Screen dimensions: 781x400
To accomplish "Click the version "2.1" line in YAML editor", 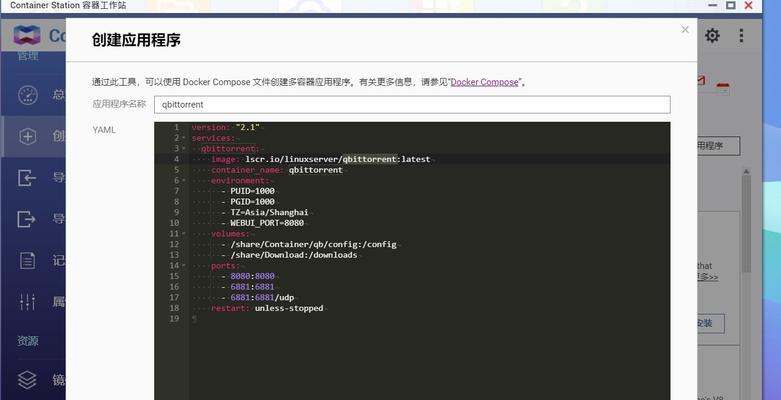I will [226, 128].
